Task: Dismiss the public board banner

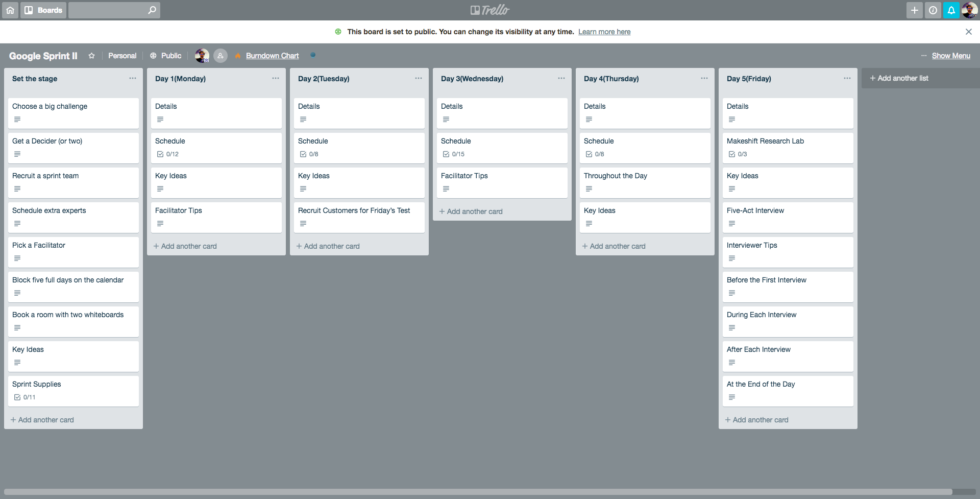Action: (969, 32)
